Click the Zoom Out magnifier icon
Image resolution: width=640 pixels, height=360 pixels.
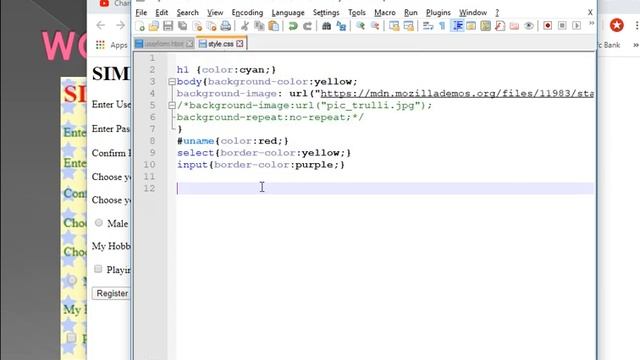click(375, 27)
